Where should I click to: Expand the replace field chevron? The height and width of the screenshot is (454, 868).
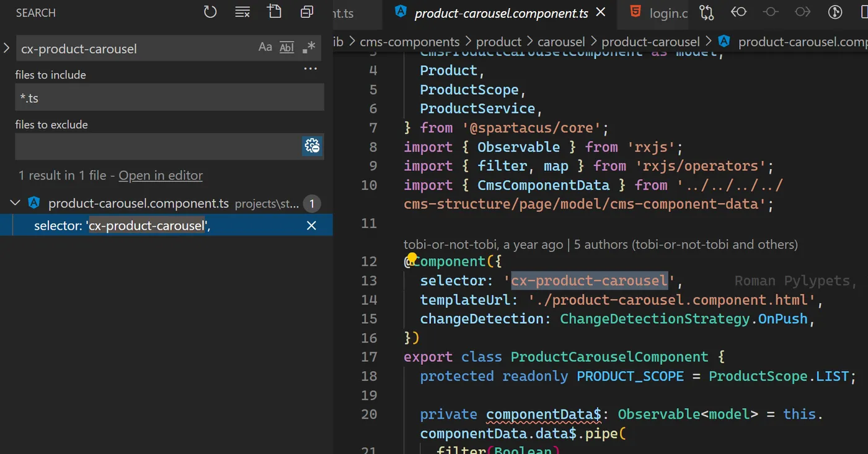click(6, 48)
